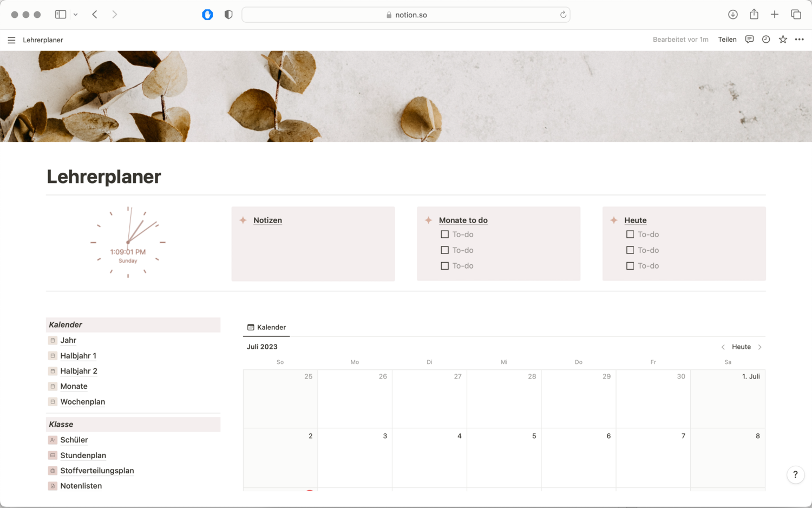
Task: Check first To-do under Heute card
Action: (x=630, y=235)
